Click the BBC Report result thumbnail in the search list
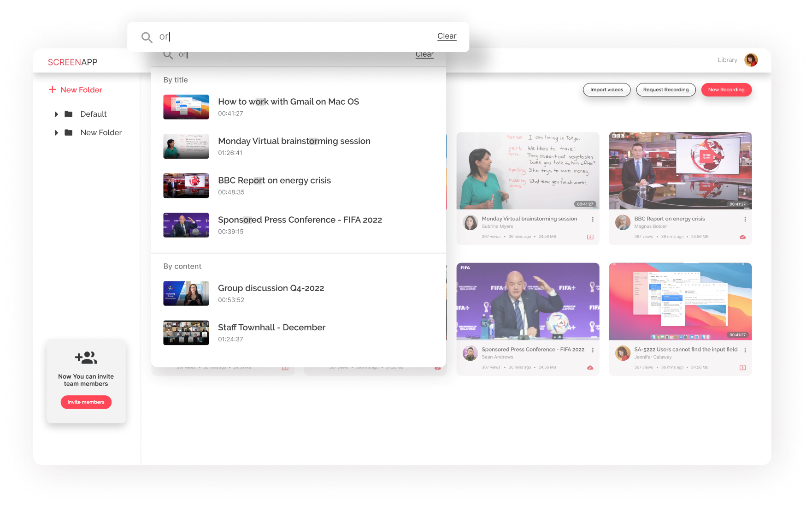This screenshot has width=812, height=506. [x=186, y=186]
